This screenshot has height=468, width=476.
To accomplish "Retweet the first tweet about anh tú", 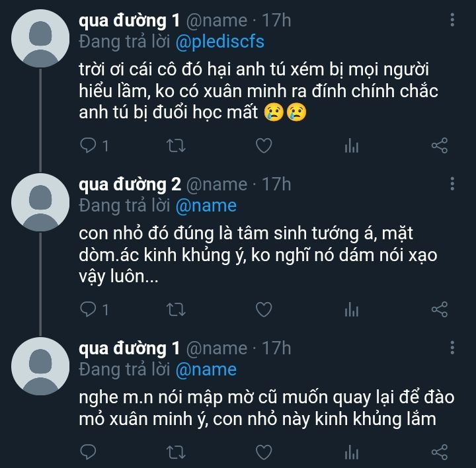I will pyautogui.click(x=175, y=145).
